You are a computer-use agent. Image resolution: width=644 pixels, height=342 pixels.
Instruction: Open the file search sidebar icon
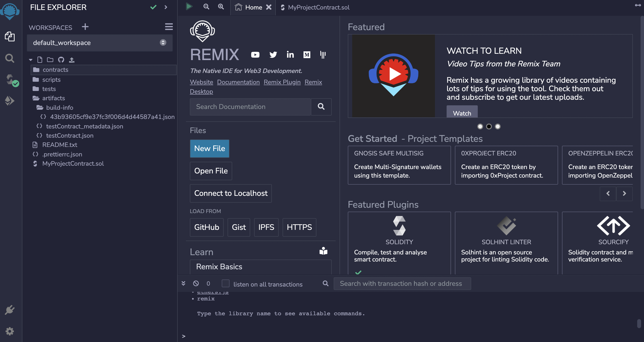(x=9, y=58)
